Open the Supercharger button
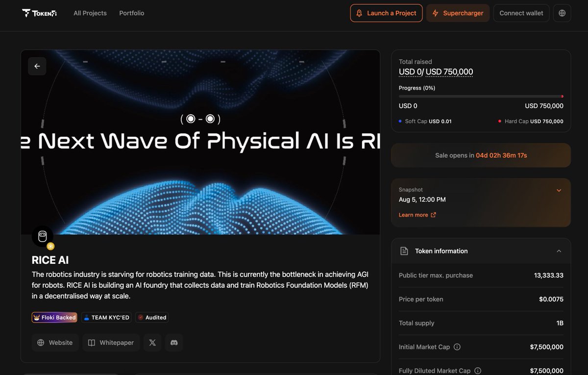588x375 pixels. (458, 13)
